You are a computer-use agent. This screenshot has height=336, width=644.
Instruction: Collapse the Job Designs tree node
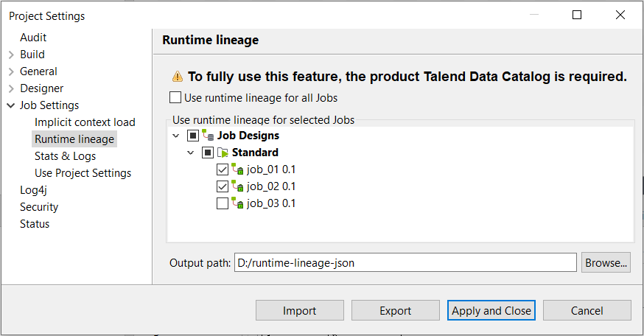(x=175, y=136)
